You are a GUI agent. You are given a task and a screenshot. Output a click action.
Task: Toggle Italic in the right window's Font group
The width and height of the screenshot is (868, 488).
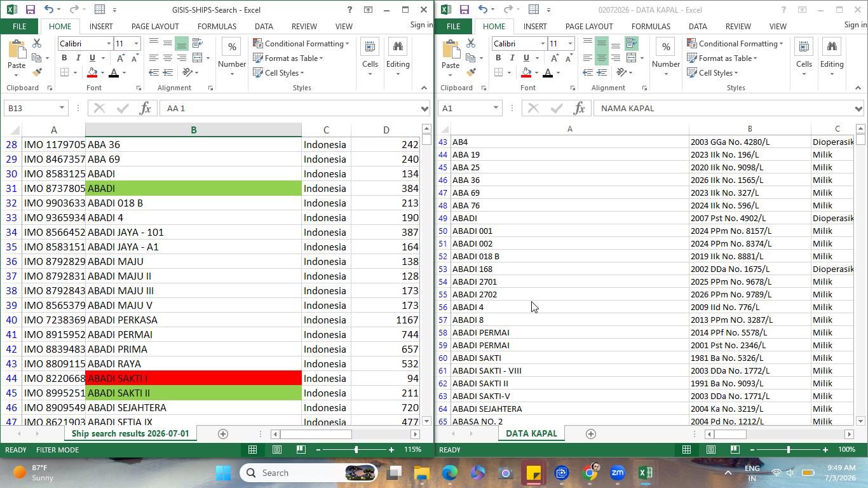tap(512, 58)
